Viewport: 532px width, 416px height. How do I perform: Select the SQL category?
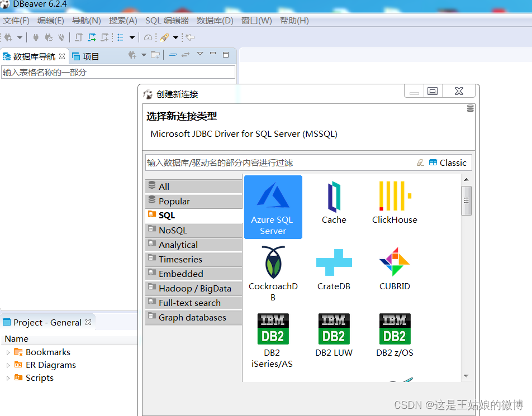(x=194, y=216)
